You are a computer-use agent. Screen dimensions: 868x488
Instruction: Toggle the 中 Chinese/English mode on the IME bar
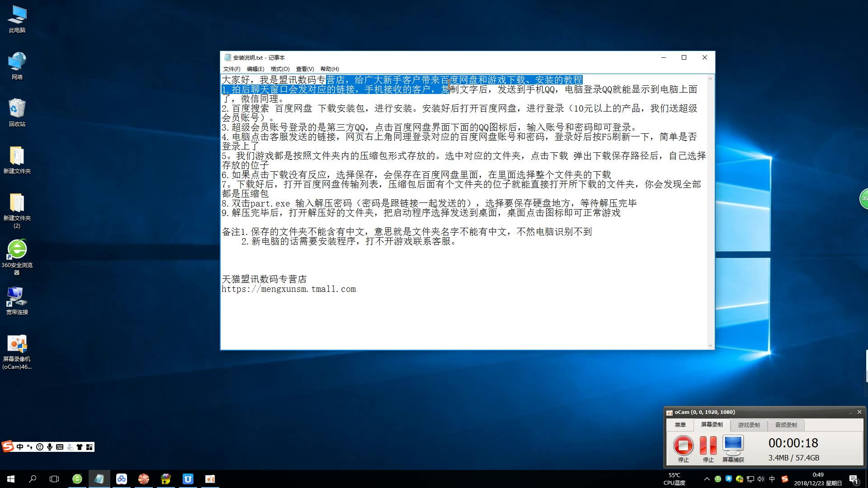click(20, 447)
